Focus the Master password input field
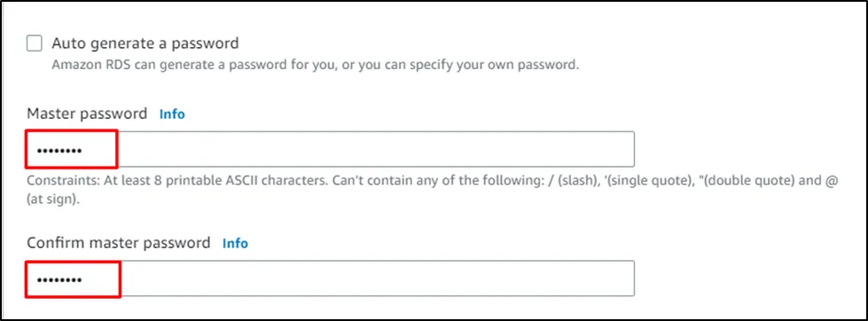 [330, 149]
